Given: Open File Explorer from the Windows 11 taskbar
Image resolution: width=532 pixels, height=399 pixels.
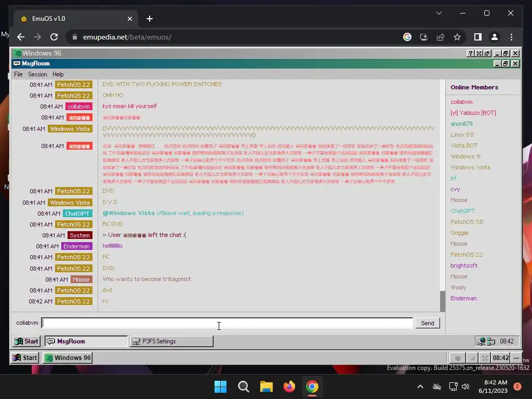Looking at the screenshot, I should coord(267,387).
